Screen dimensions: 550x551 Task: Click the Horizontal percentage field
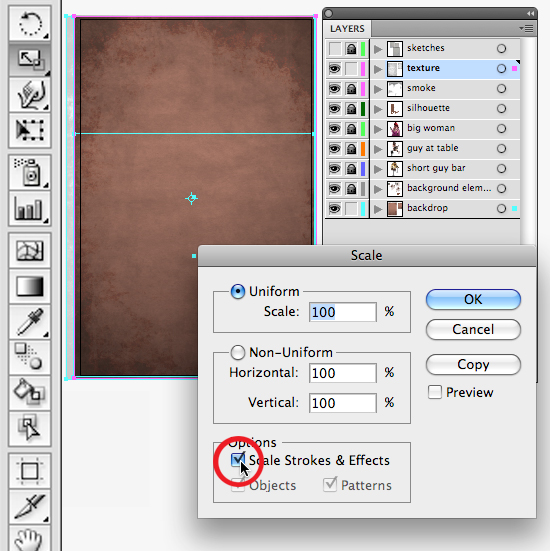click(343, 373)
